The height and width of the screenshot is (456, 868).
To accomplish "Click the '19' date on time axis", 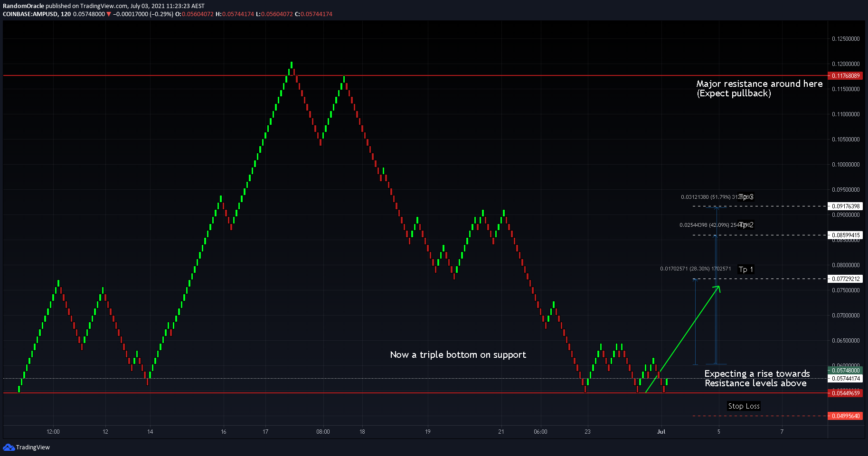I will coord(427,432).
